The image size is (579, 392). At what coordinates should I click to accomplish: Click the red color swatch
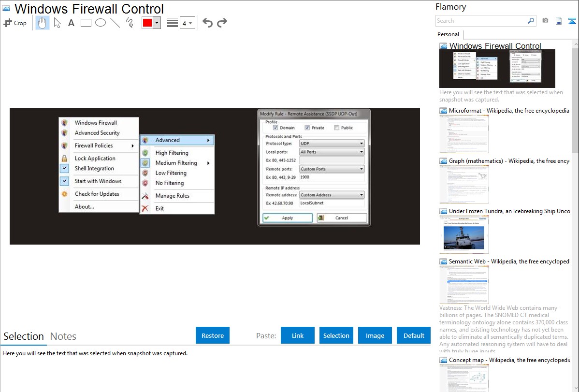(147, 23)
